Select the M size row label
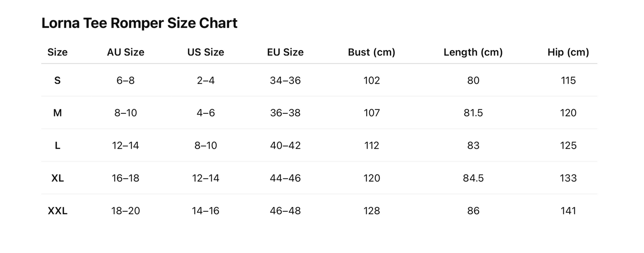Image resolution: width=644 pixels, height=253 pixels. tap(58, 113)
